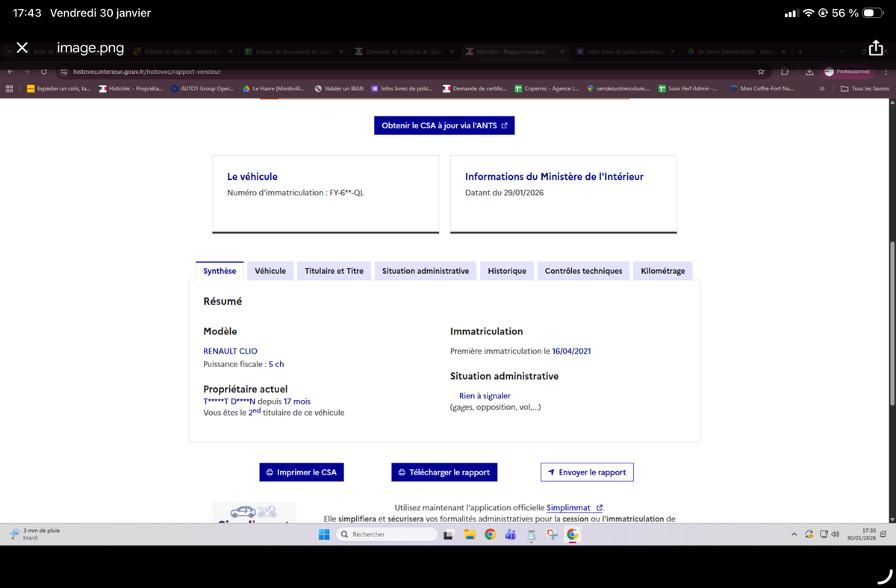This screenshot has width=896, height=588.
Task: Close the image.png preview
Action: pyautogui.click(x=22, y=48)
